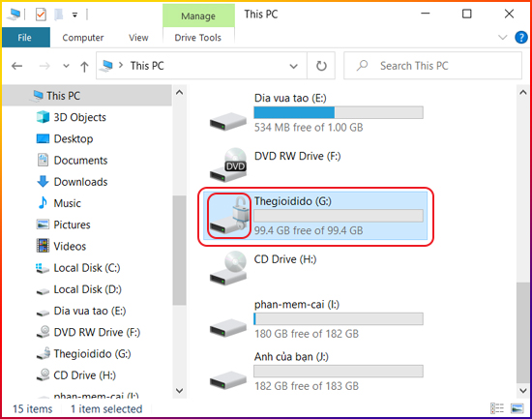
Task: Click the 'DVD RW Drive (F:)' label in main pane
Action: pos(297,156)
